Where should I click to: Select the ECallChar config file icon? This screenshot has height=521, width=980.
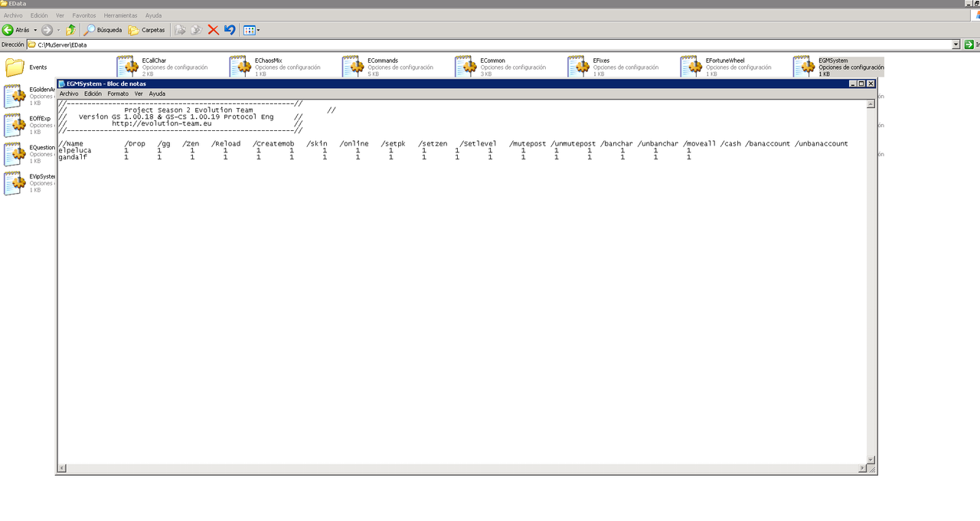[x=128, y=67]
